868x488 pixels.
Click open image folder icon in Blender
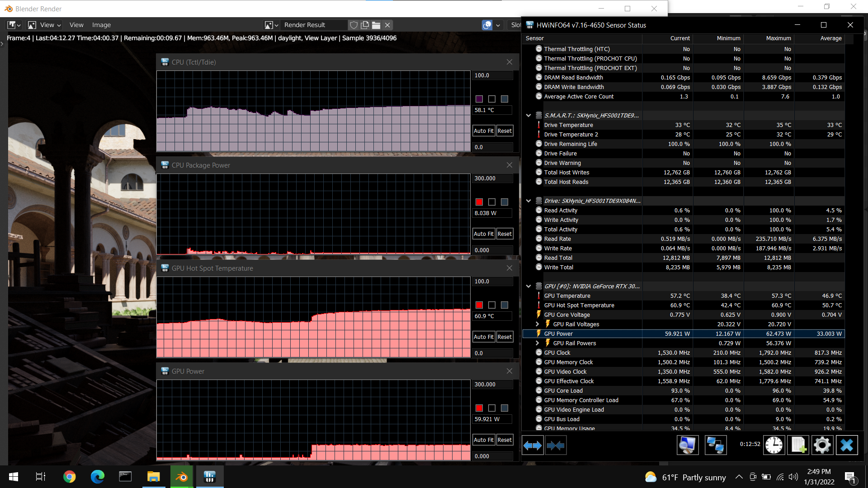[376, 25]
